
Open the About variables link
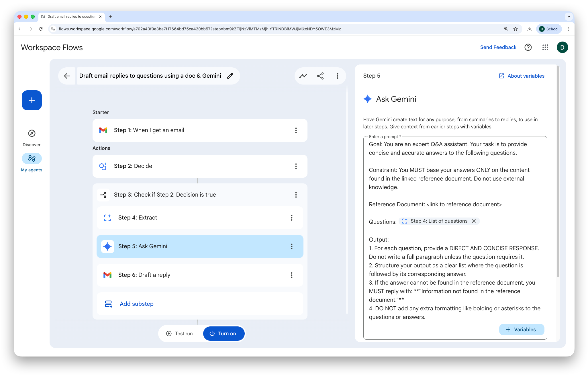[x=522, y=76]
